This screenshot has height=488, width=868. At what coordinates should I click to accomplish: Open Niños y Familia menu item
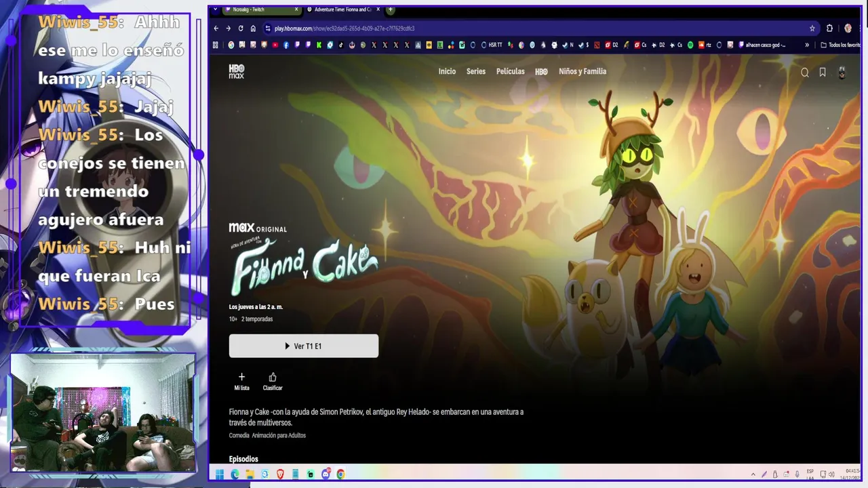click(x=583, y=72)
